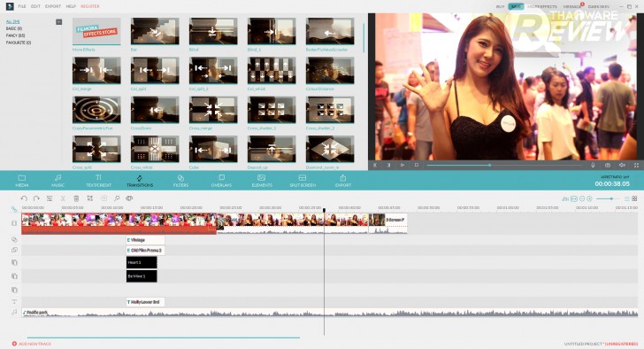Open the Export menu in menu bar
The height and width of the screenshot is (349, 644).
[53, 6]
